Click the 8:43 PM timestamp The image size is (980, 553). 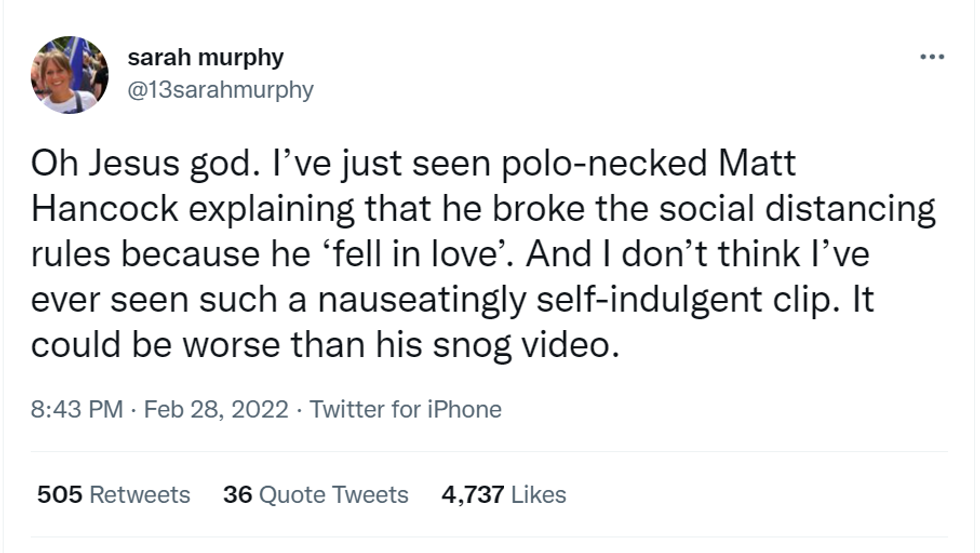tap(77, 409)
